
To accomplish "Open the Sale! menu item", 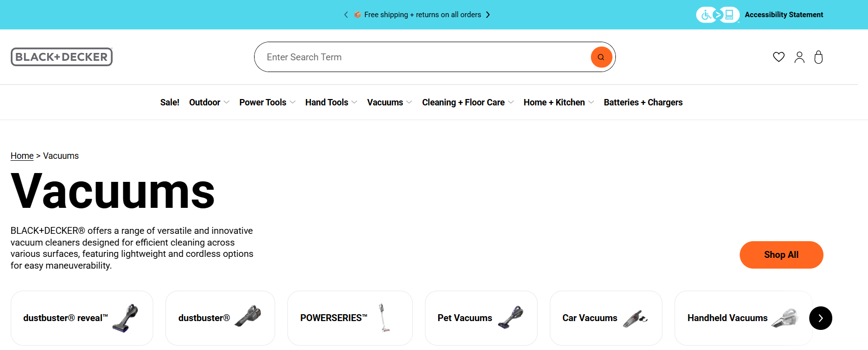I will [170, 102].
